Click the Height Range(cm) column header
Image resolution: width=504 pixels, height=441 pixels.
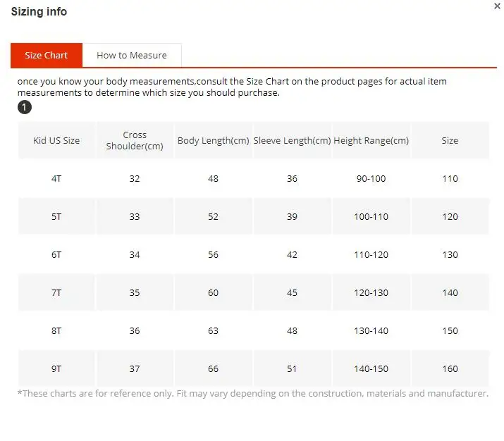click(x=371, y=140)
